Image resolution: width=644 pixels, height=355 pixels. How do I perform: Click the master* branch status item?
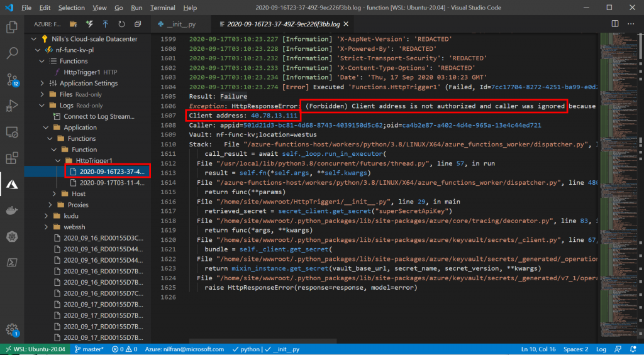[x=89, y=349]
